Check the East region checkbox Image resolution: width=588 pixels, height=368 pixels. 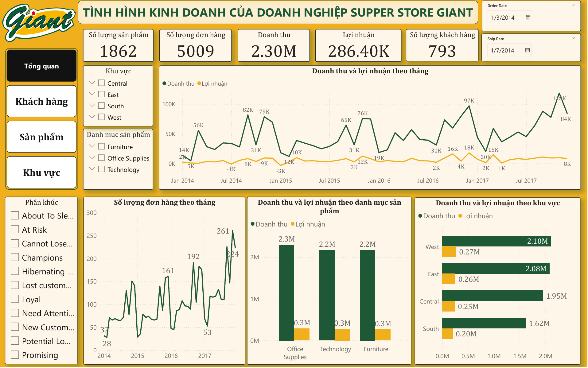pos(102,94)
